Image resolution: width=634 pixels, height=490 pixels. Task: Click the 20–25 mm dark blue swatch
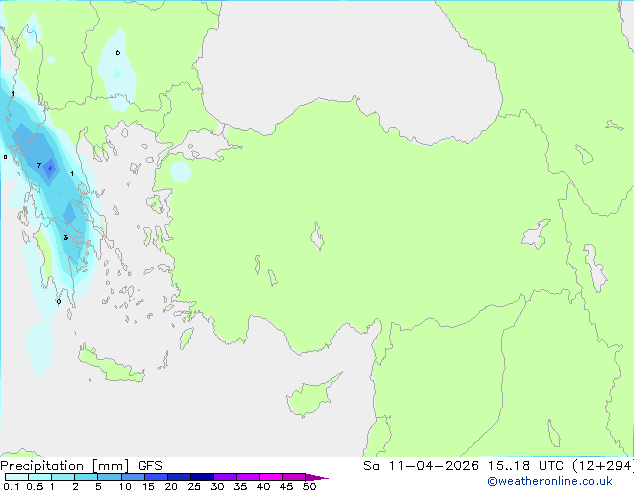tap(179, 477)
